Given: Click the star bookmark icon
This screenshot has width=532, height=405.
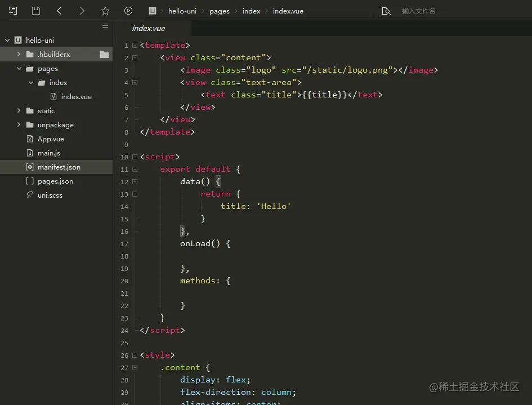Looking at the screenshot, I should pos(105,11).
